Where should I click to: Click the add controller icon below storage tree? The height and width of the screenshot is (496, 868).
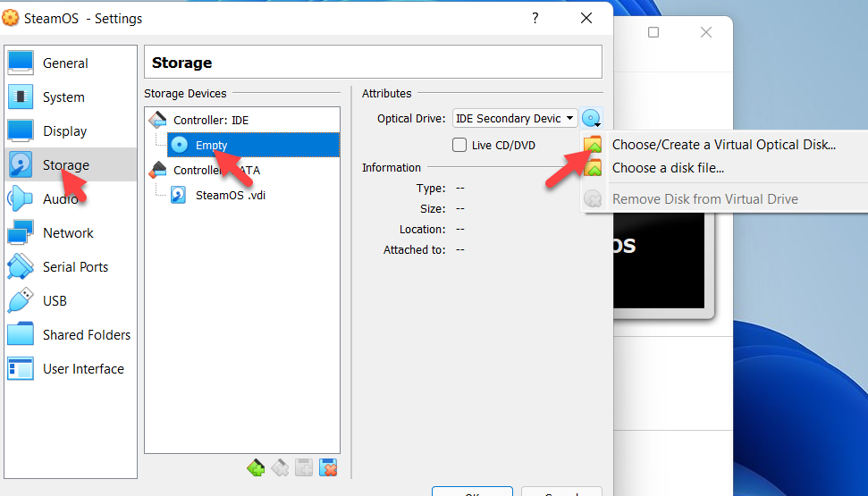click(256, 467)
